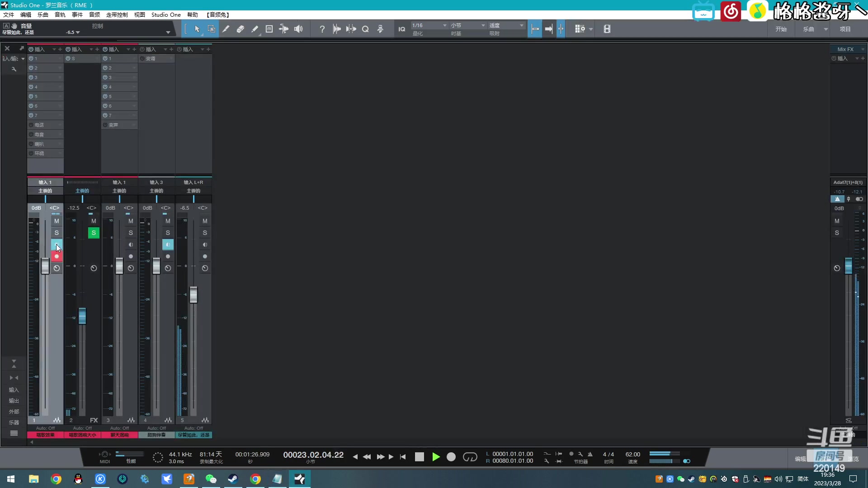868x488 pixels.
Task: Select the Bend tool
Action: (283, 29)
